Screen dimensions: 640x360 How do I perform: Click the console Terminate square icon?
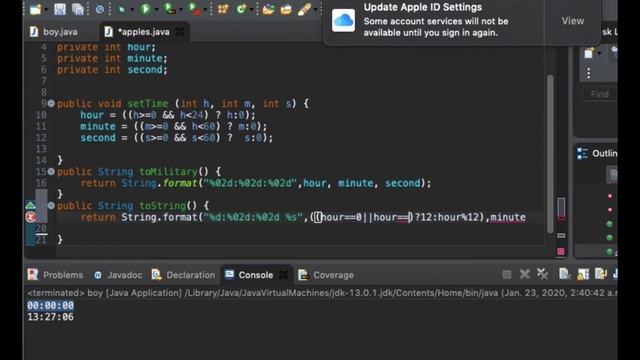pos(507,274)
